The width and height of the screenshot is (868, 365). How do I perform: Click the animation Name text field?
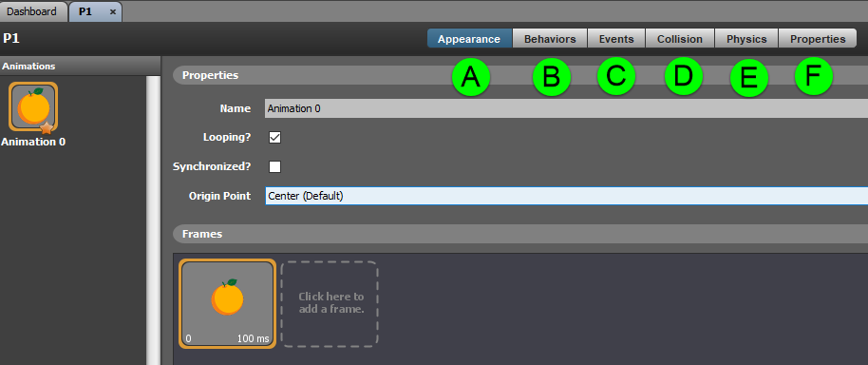(x=566, y=108)
